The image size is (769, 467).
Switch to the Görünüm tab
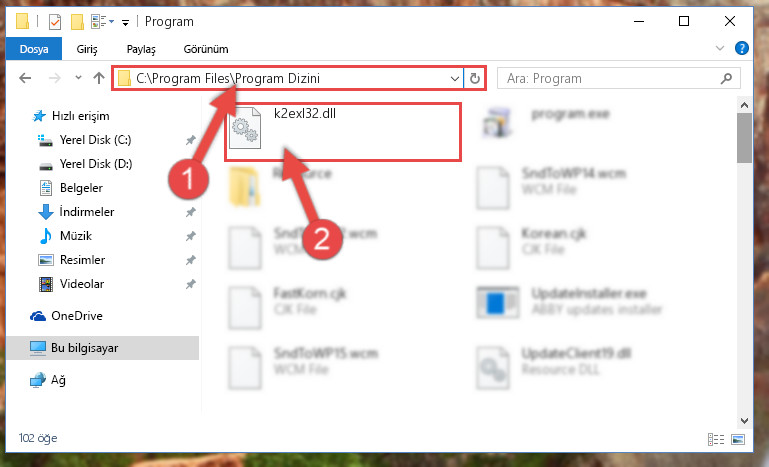click(205, 49)
